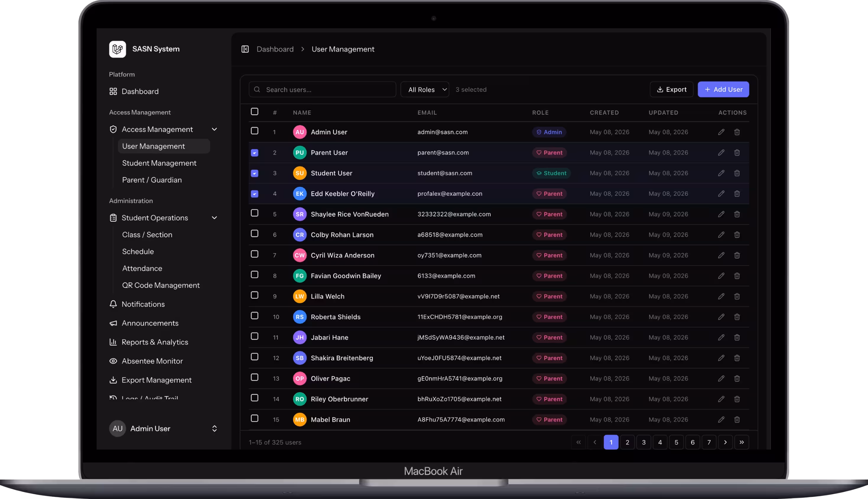Toggle the select-all checkbox in header
This screenshot has height=499, width=868.
click(254, 112)
